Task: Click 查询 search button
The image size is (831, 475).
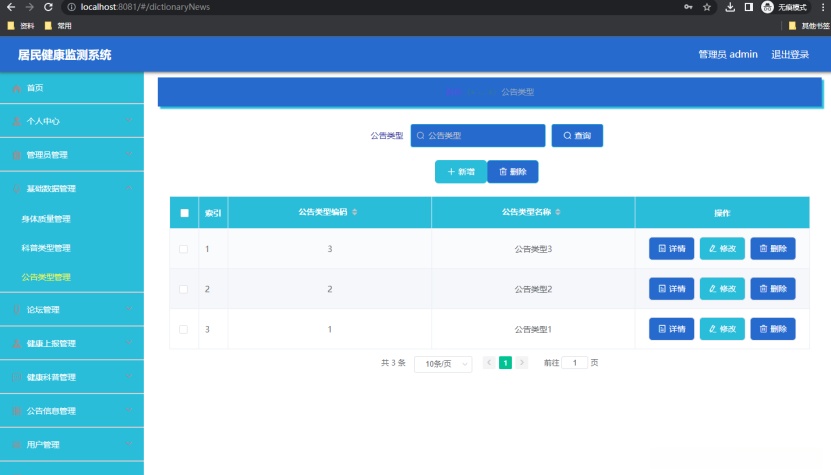Action: point(577,136)
